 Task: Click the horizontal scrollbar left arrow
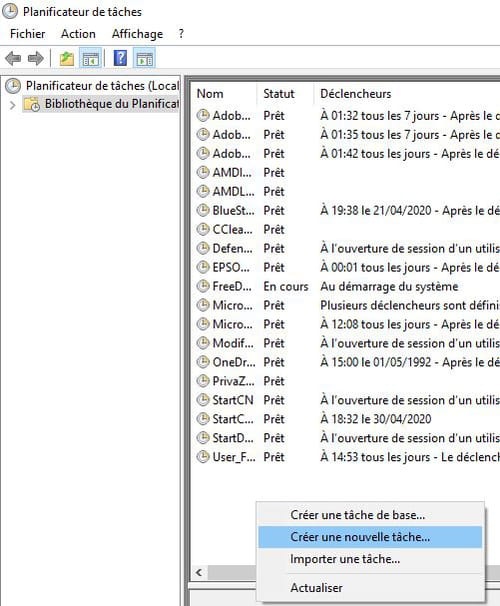(x=199, y=572)
